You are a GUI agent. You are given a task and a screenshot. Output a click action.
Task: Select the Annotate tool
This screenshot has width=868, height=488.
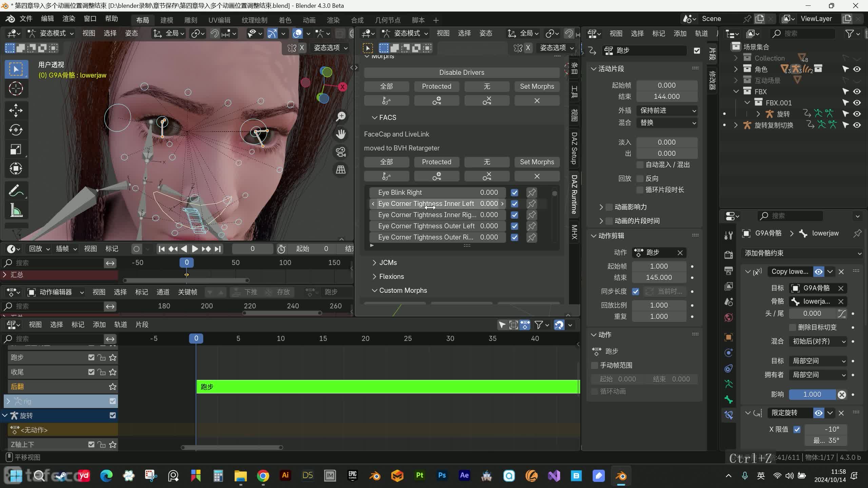[16, 190]
